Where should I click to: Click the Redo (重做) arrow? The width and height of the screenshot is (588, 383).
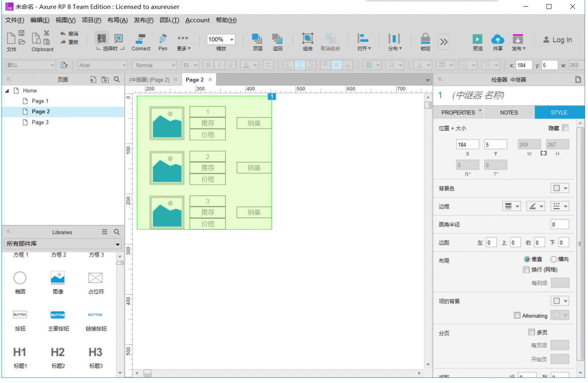63,42
